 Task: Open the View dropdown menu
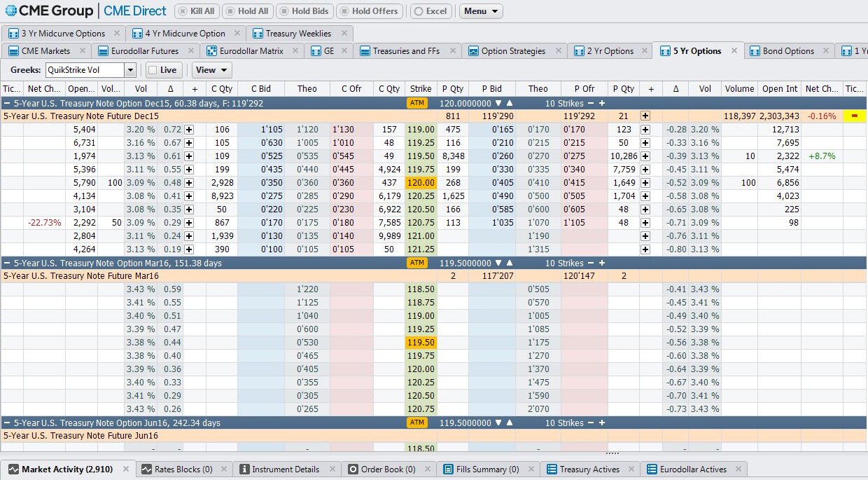pos(211,70)
